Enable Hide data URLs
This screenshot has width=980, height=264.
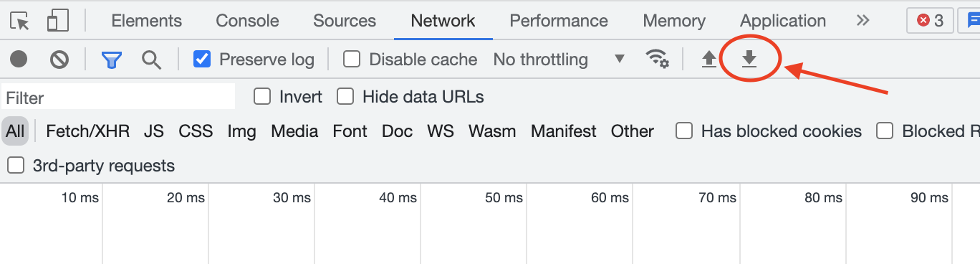coord(345,96)
